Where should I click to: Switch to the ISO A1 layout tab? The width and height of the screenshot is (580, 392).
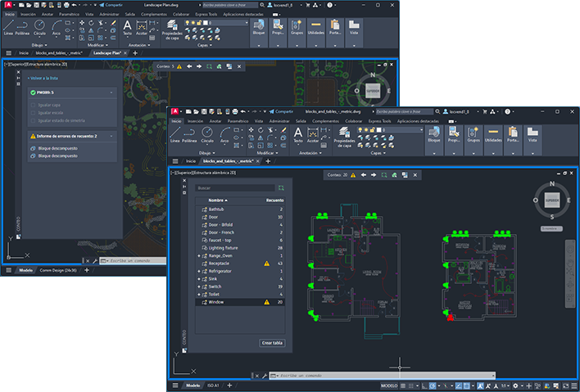pos(213,385)
